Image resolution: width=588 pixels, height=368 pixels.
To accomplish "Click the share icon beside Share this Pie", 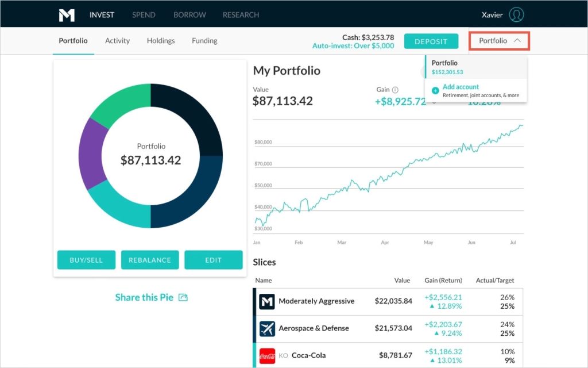I will 183,297.
